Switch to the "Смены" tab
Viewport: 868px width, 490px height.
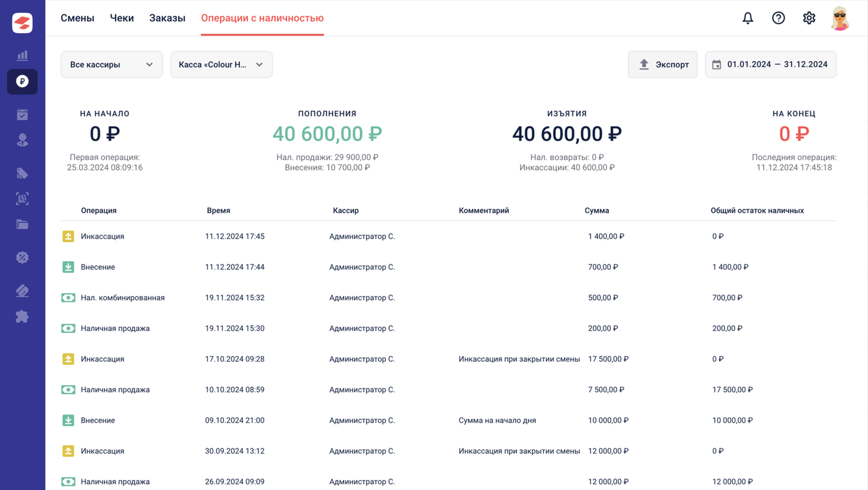pyautogui.click(x=78, y=18)
